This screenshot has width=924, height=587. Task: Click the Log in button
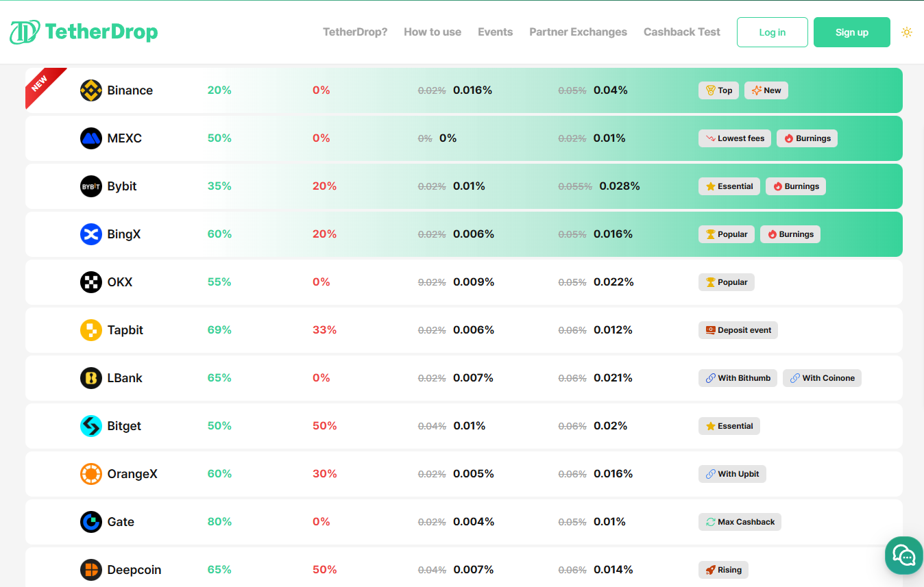[773, 32]
